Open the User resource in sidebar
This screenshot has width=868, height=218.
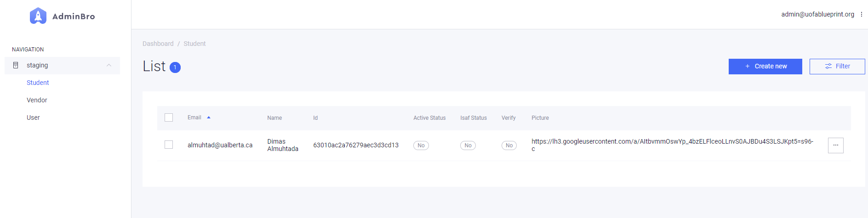pyautogui.click(x=33, y=117)
